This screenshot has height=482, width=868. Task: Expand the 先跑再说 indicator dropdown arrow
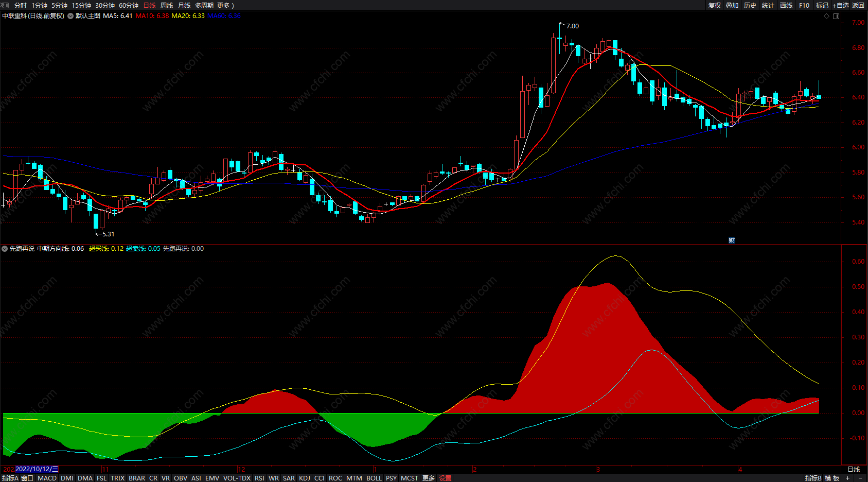[5, 249]
